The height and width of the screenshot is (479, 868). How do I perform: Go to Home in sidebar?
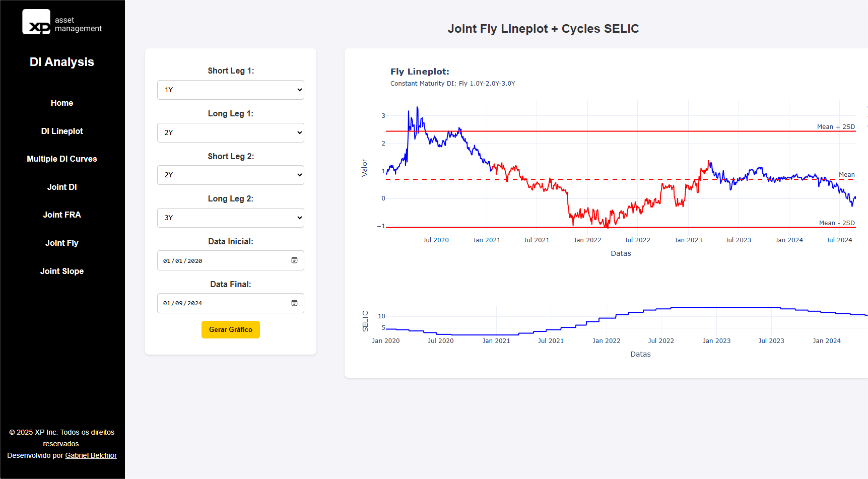pos(62,103)
